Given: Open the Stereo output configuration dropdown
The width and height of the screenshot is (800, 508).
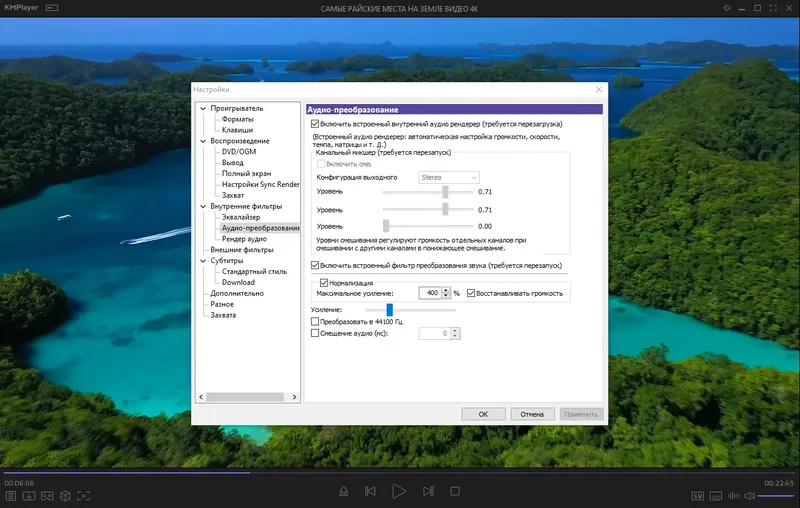Looking at the screenshot, I should point(449,177).
